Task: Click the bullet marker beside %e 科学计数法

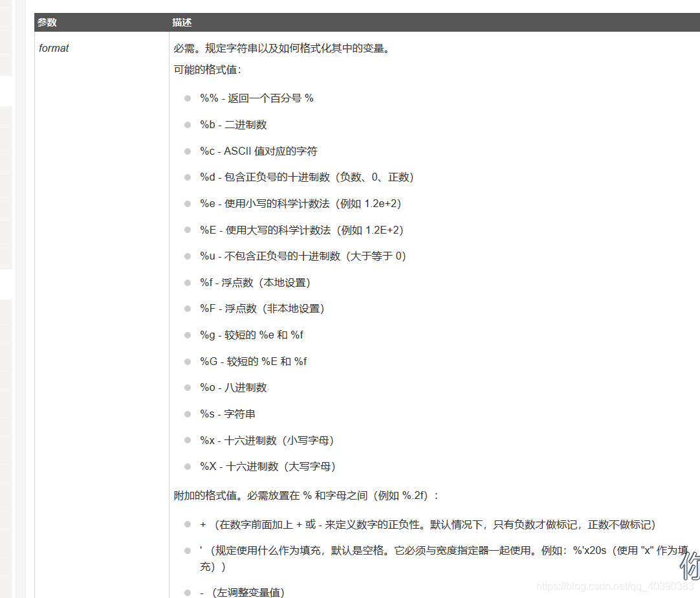Action: pyautogui.click(x=187, y=203)
